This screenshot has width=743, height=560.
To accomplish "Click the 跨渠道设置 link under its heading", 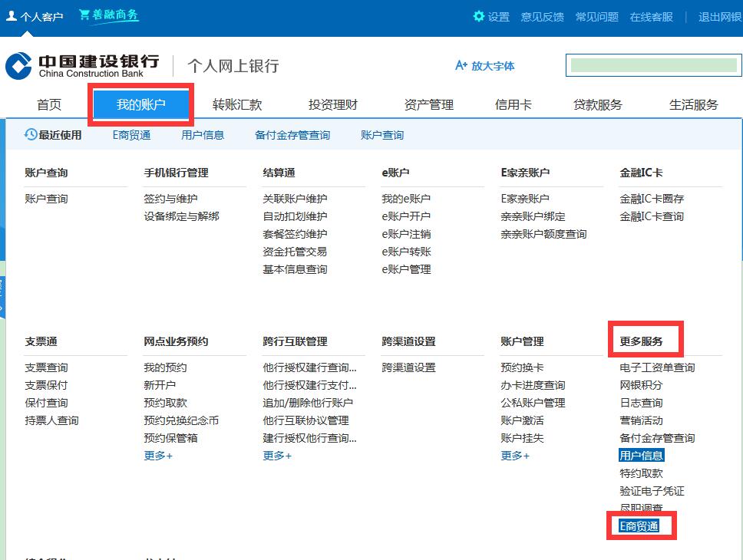I will (409, 367).
